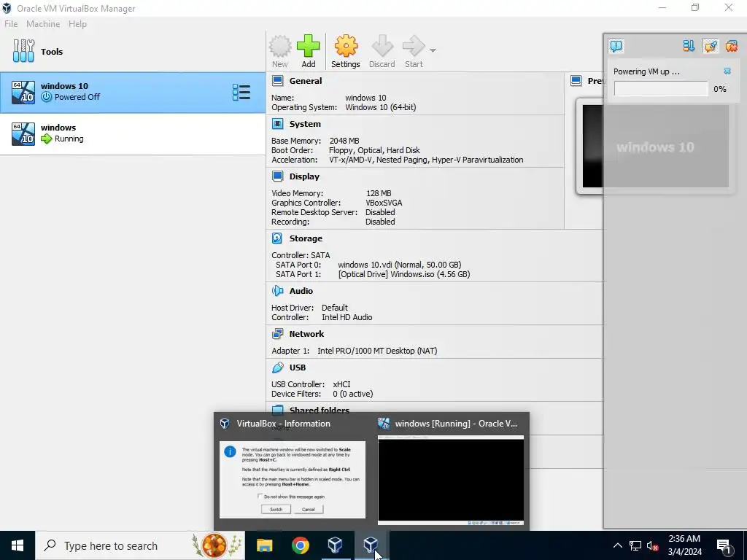Click the Windows Start button

coord(18,545)
